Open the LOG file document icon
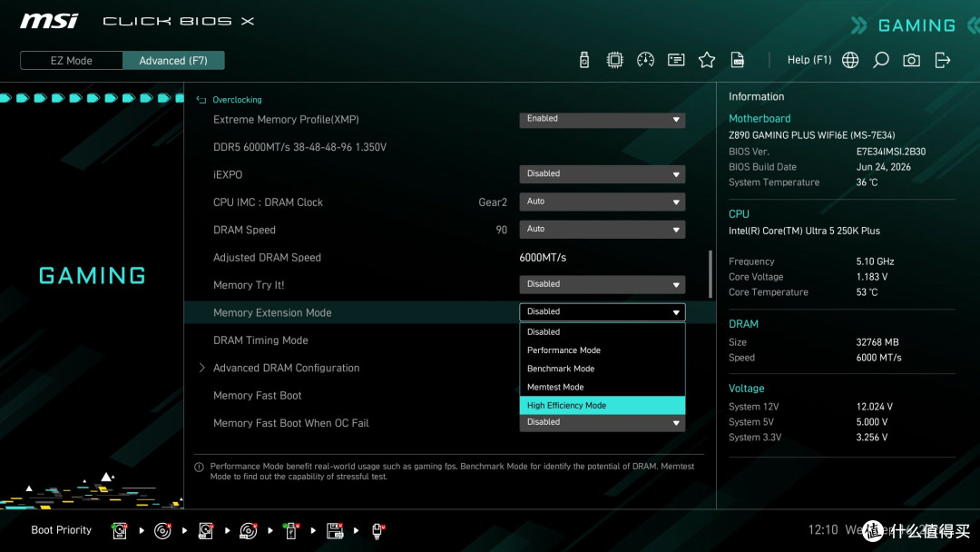The width and height of the screenshot is (980, 552). point(738,60)
